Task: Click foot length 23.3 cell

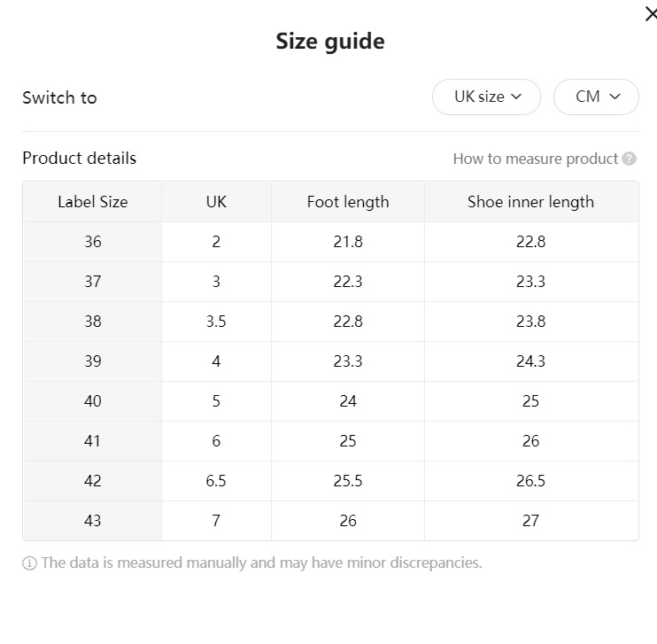Action: tap(348, 361)
